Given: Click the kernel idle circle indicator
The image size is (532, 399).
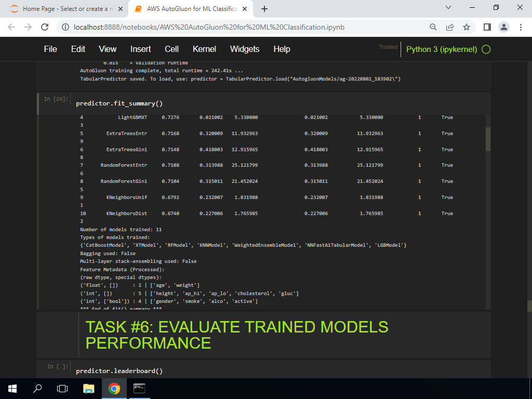Looking at the screenshot, I should [486, 49].
